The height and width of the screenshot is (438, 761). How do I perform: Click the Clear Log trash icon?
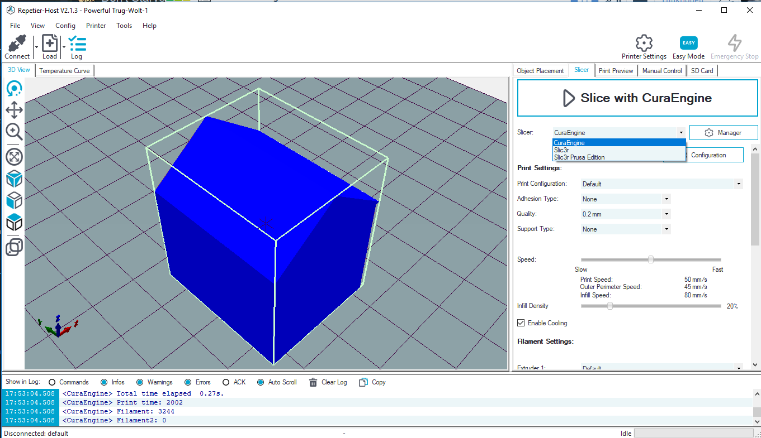point(313,383)
